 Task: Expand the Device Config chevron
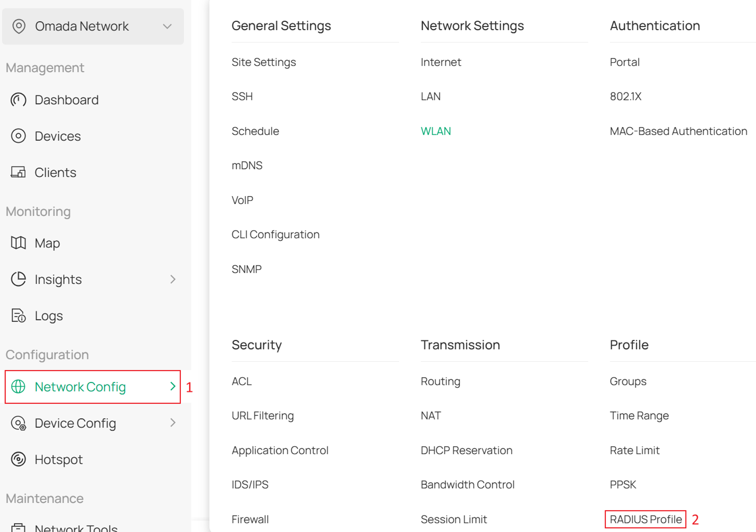point(173,423)
